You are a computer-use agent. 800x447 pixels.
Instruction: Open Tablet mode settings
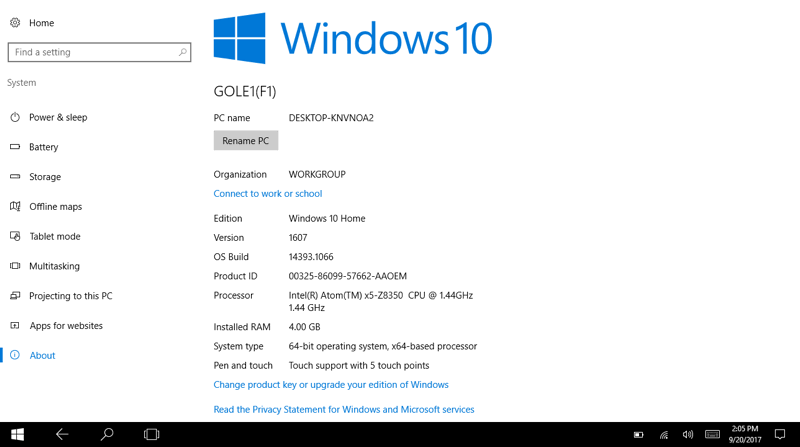[x=54, y=237]
